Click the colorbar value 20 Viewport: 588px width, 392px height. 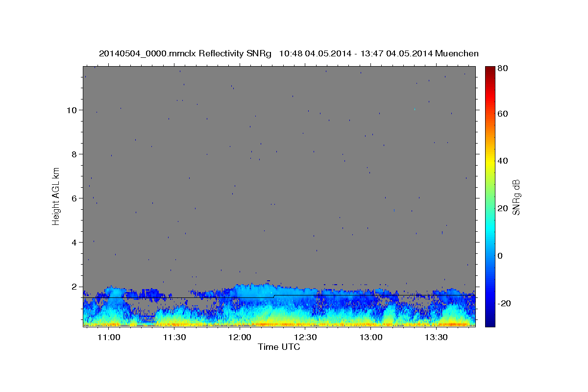503,208
